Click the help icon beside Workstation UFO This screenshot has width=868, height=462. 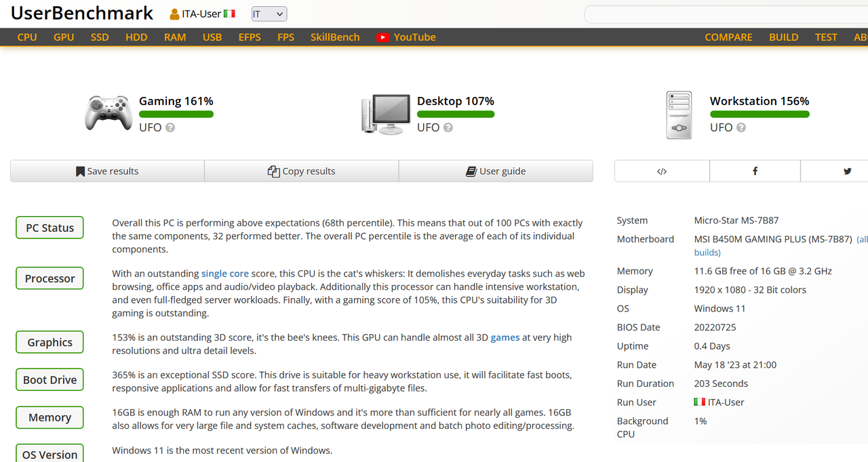pyautogui.click(x=741, y=127)
